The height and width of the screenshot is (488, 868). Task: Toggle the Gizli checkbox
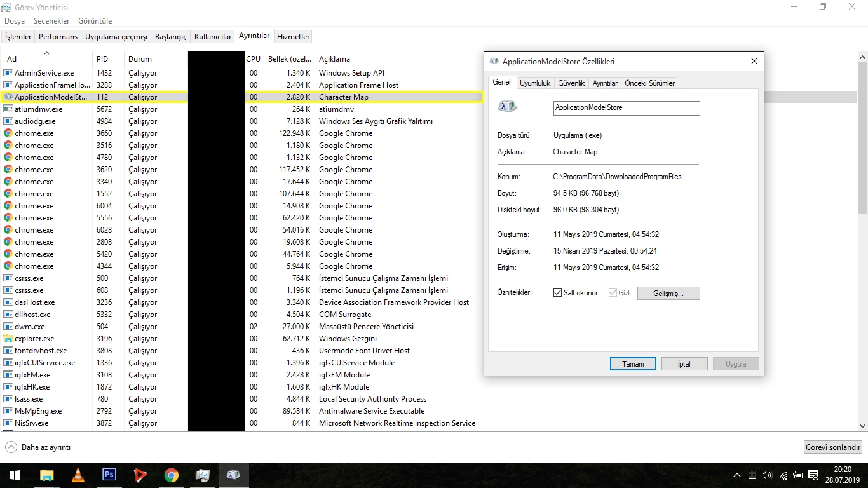tap(613, 293)
